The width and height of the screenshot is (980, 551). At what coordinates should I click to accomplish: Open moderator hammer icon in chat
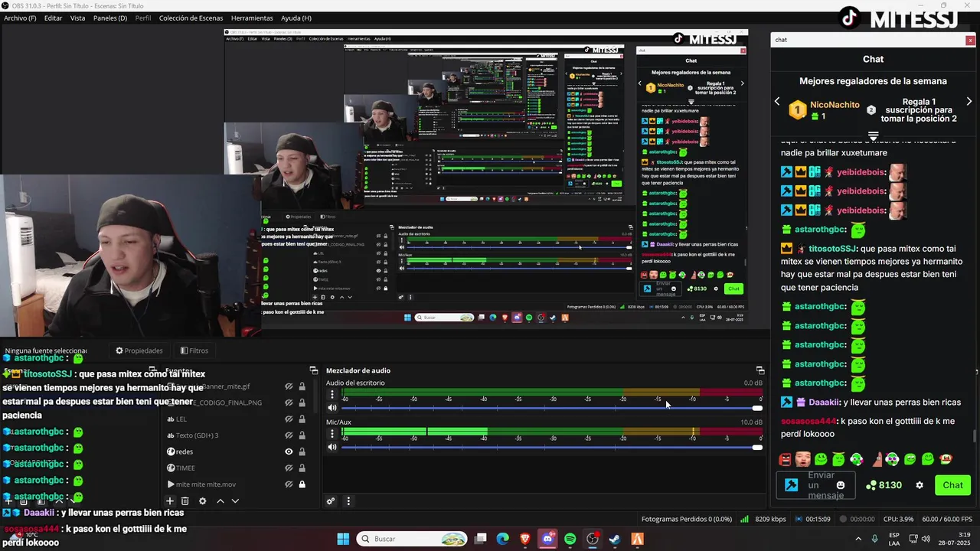tap(792, 485)
